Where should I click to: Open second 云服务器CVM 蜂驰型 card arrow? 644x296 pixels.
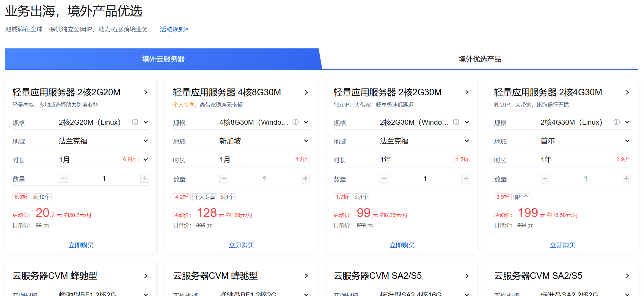pos(306,276)
